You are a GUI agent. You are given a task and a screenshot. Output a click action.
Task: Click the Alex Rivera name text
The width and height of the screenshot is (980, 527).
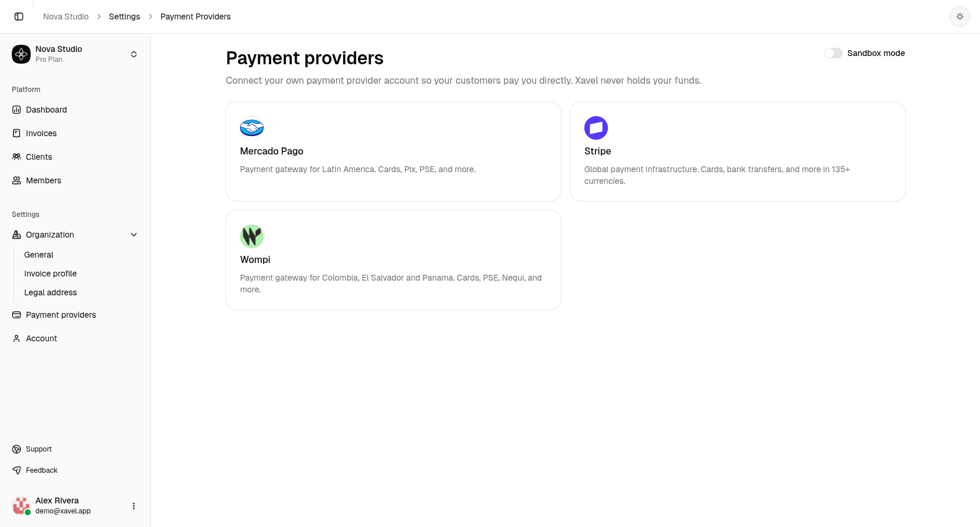pos(57,500)
